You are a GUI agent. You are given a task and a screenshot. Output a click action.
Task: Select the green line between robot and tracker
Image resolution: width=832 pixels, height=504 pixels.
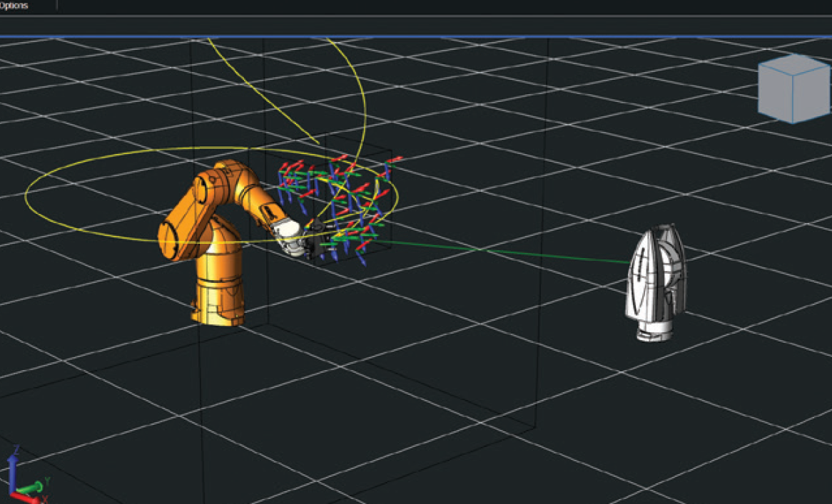[499, 252]
